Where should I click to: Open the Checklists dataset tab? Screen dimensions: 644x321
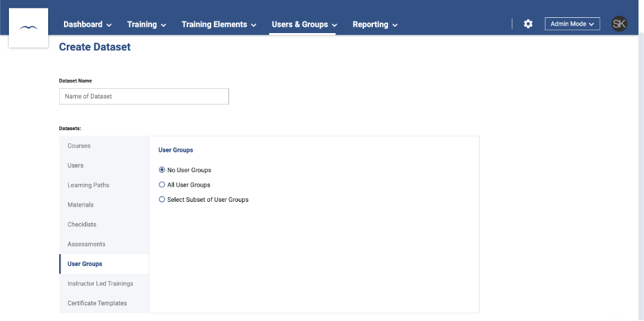click(104, 225)
